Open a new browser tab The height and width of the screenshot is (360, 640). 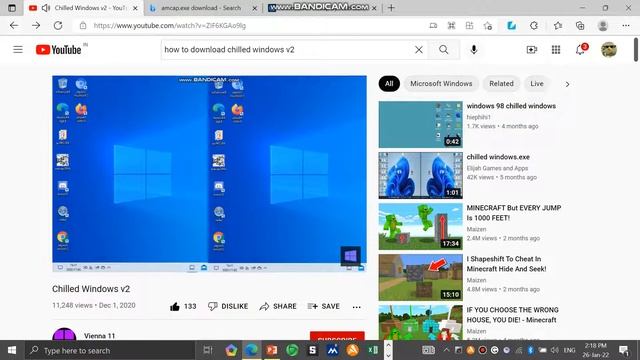click(x=391, y=8)
